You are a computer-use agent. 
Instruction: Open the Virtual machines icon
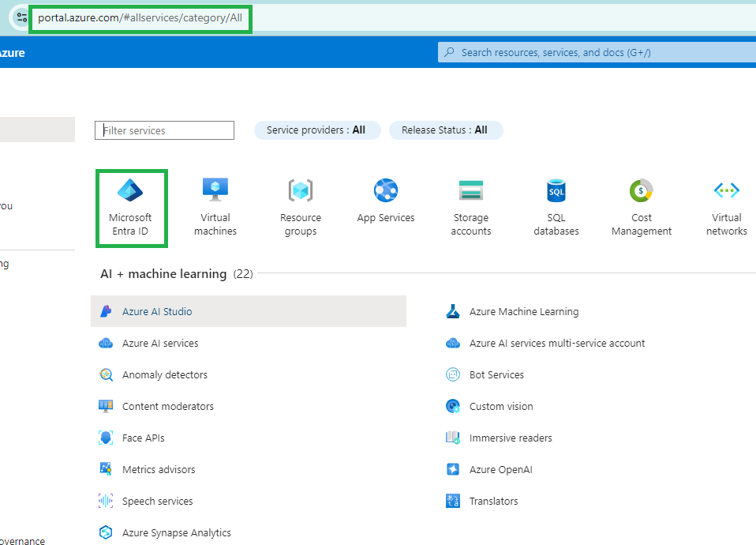215,190
